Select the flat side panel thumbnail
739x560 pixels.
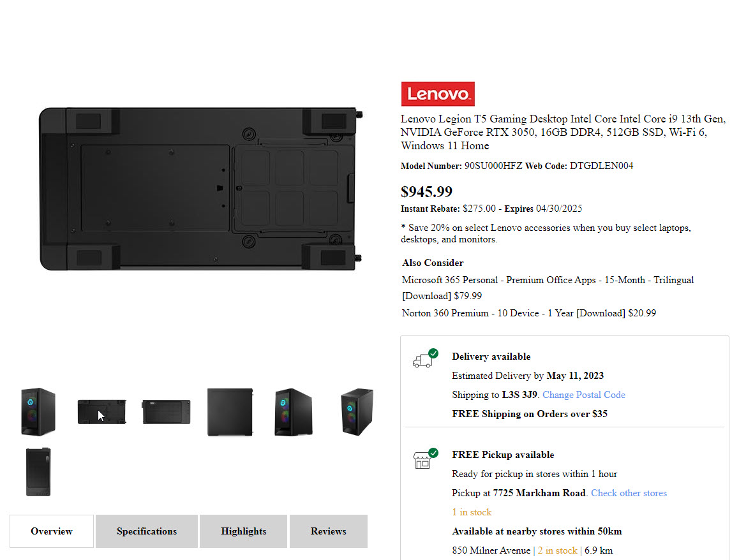230,412
